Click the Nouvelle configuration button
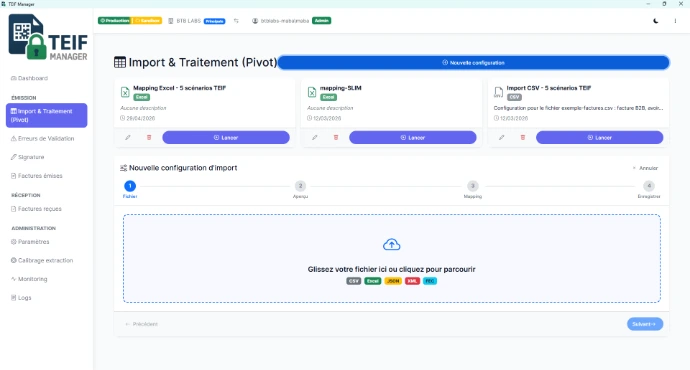 click(x=473, y=63)
